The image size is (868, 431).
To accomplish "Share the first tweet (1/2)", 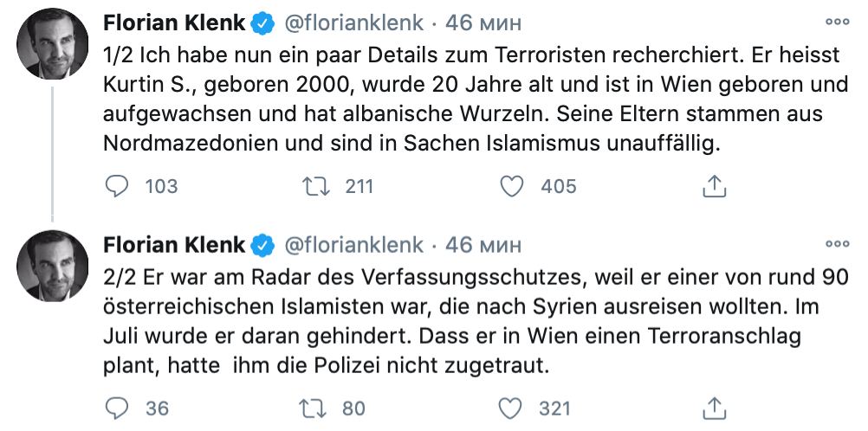I will coord(713,185).
